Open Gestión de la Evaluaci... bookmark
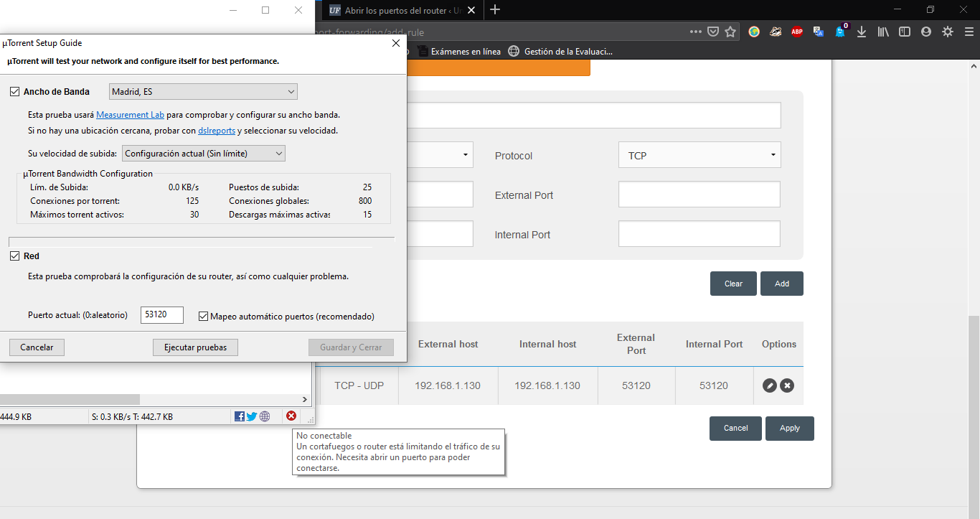980x519 pixels. click(x=560, y=52)
